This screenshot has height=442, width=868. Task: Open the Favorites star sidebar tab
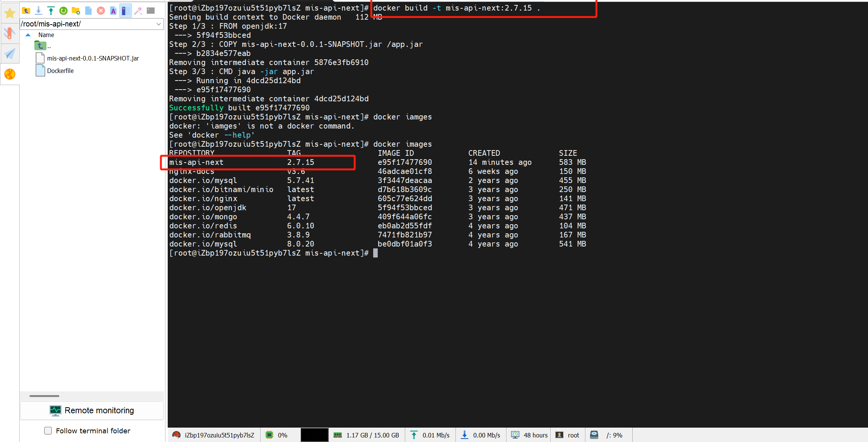pos(10,13)
